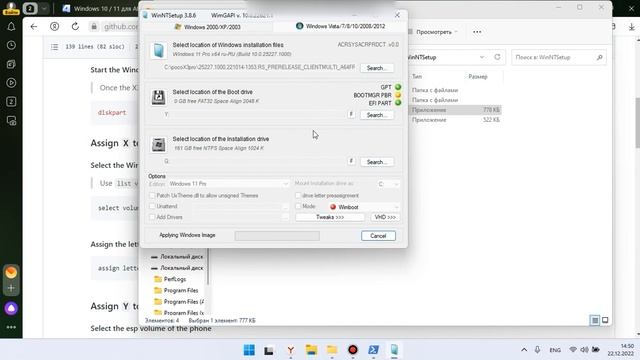640x360 pixels.
Task: Toggle Patch UxTheme.dll checkbox
Action: (x=152, y=196)
